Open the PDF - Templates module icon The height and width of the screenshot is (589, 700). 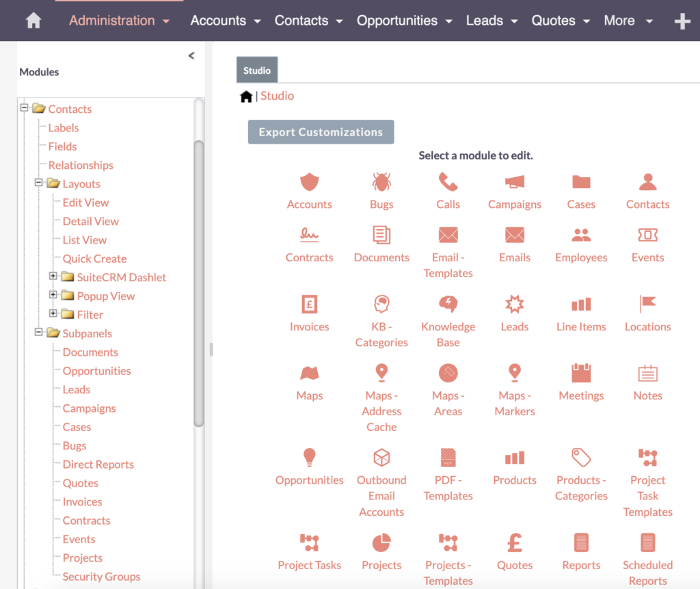448,458
